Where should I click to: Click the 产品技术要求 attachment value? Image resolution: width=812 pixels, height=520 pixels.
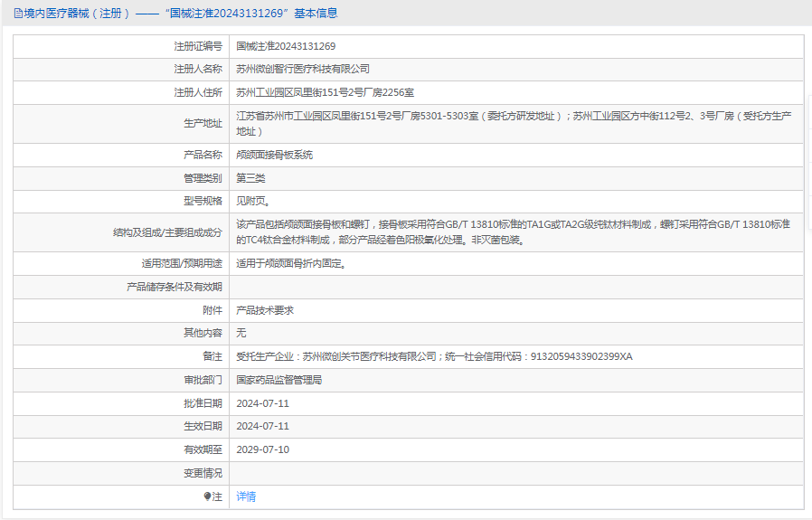(265, 310)
